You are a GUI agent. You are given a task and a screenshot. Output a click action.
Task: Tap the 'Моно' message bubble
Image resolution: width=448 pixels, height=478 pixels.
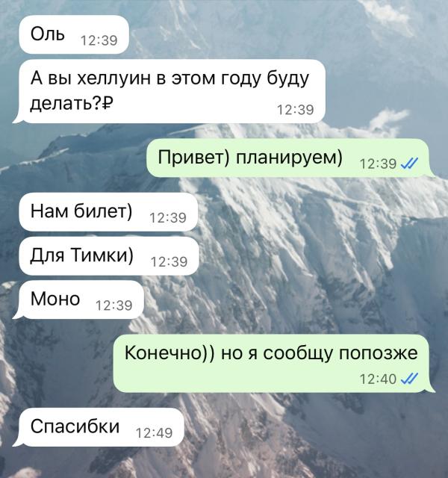[78, 299]
